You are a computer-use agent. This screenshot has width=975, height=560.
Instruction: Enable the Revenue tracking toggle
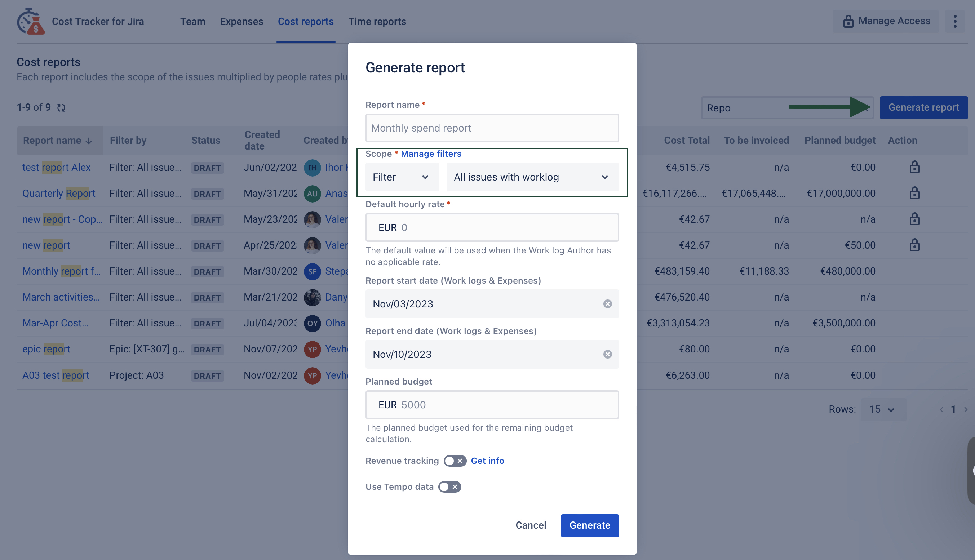point(455,461)
